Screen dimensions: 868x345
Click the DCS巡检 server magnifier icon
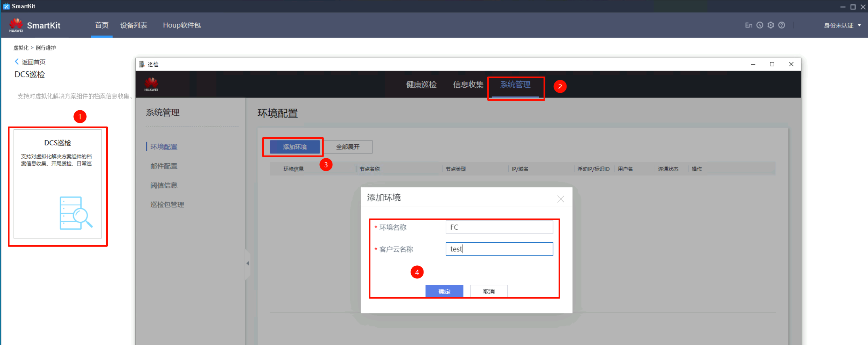coord(76,213)
